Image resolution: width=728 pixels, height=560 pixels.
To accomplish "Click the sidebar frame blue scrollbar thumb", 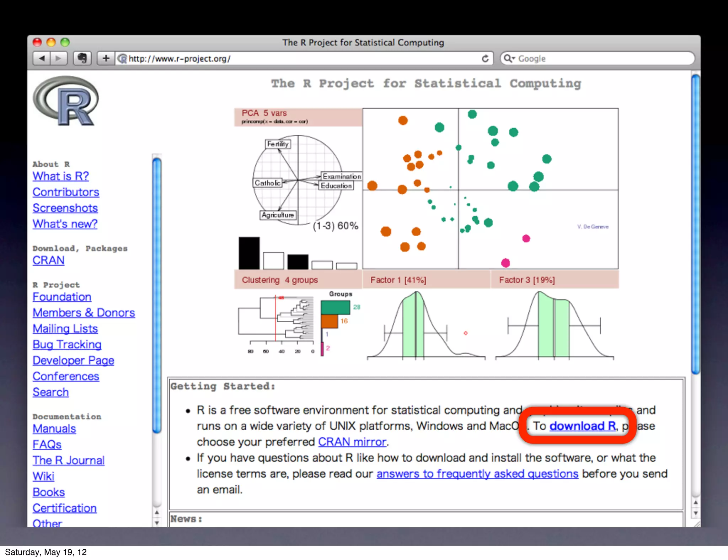I will pyautogui.click(x=157, y=295).
